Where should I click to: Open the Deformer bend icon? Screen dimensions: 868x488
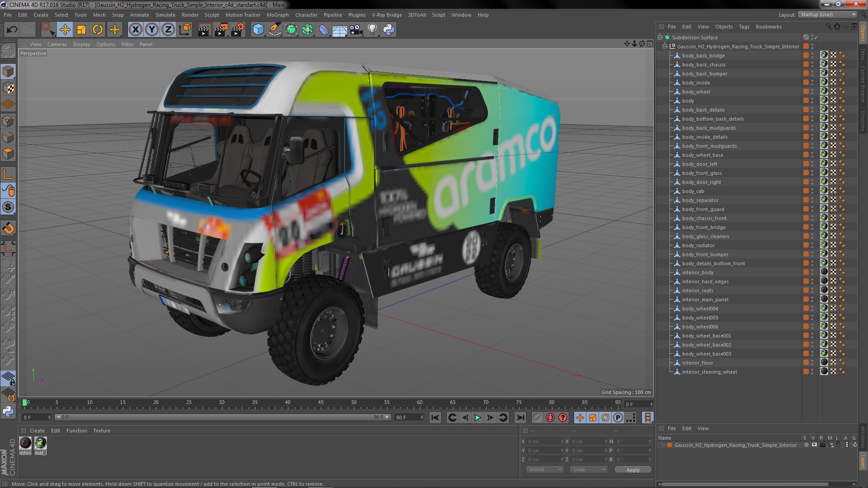click(324, 30)
